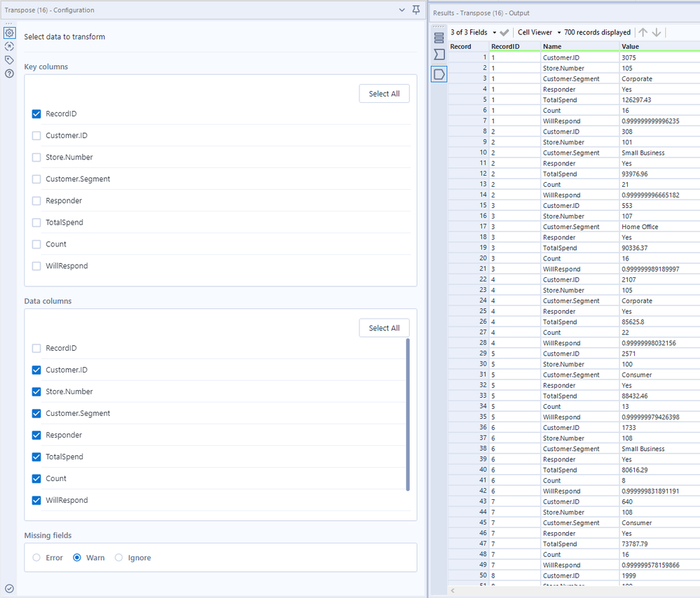This screenshot has width=700, height=598.
Task: Select Warn for missing fields
Action: (77, 557)
